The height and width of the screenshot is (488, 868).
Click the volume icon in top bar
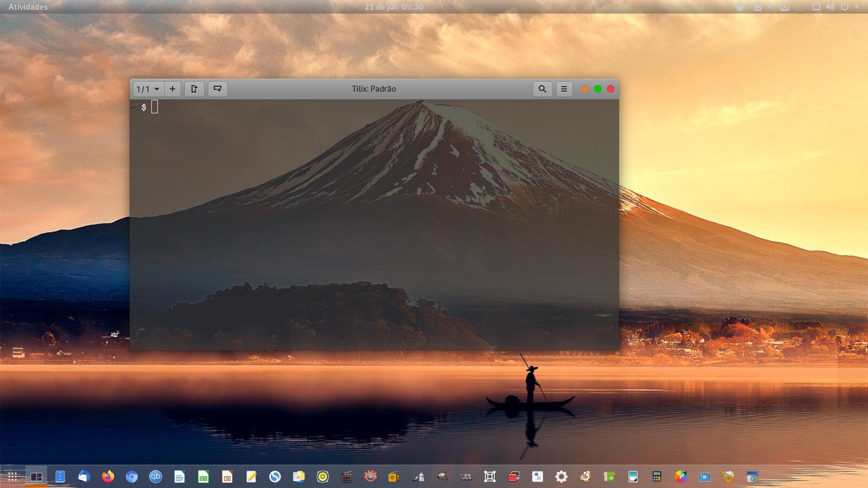coord(830,7)
